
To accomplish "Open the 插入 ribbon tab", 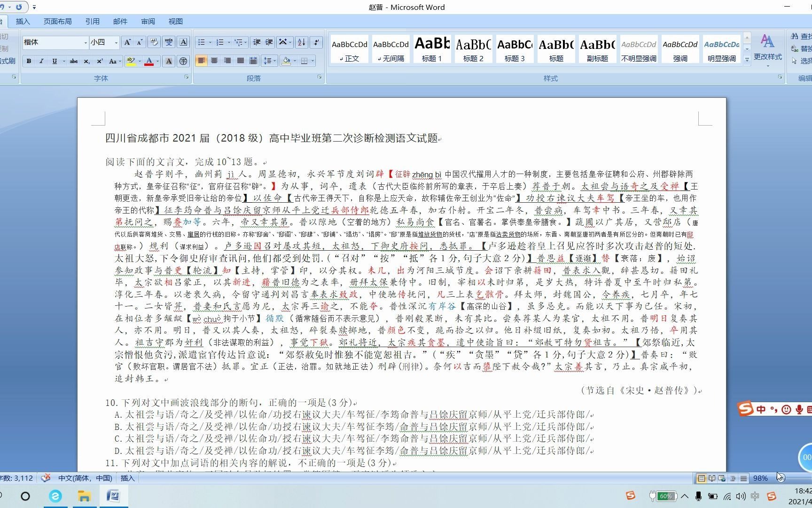I will [x=23, y=21].
